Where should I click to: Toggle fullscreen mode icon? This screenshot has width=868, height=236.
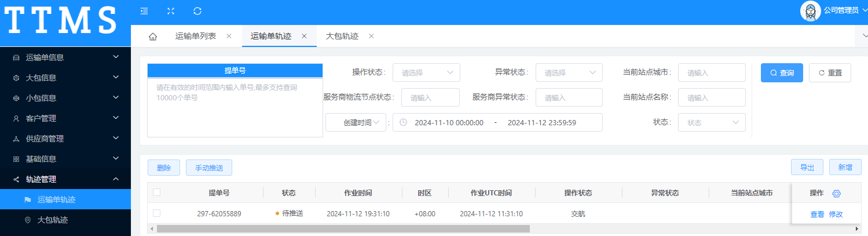click(171, 10)
